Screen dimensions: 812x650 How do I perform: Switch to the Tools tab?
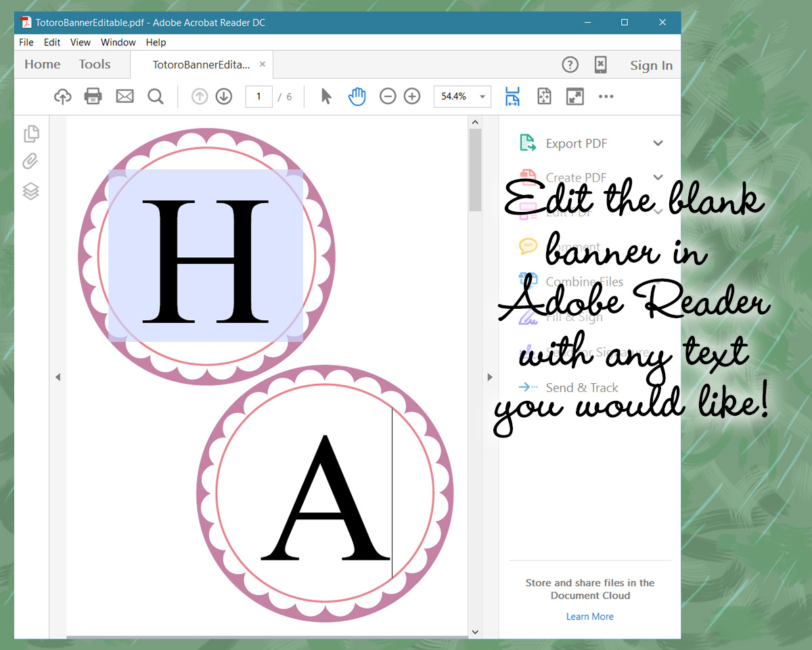(x=95, y=64)
